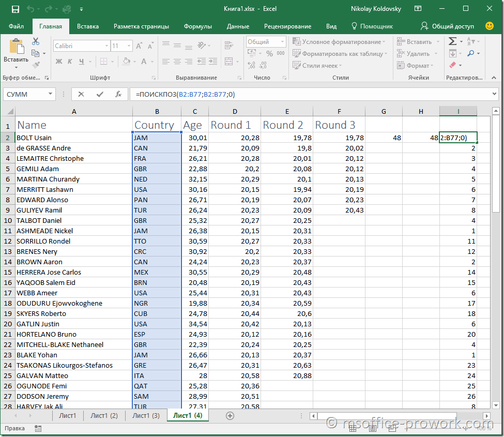Select the Format Painter brush

point(36,65)
